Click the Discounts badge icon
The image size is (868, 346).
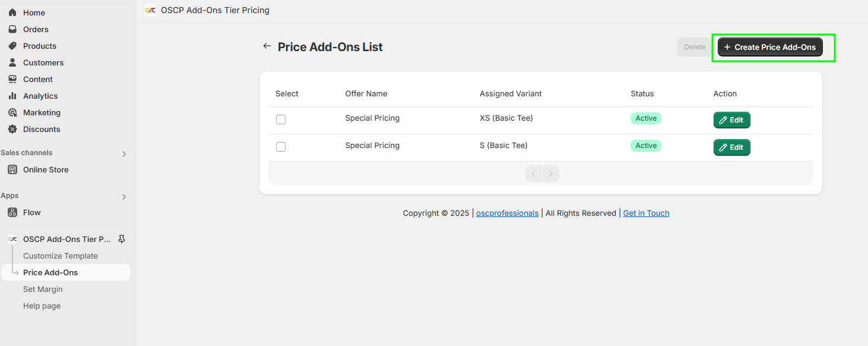pos(12,129)
